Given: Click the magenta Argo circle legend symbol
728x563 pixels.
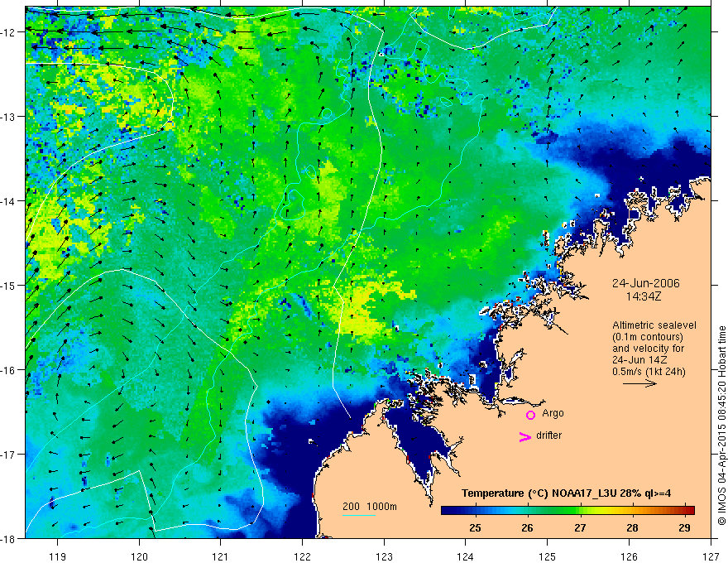Looking at the screenshot, I should point(530,415).
